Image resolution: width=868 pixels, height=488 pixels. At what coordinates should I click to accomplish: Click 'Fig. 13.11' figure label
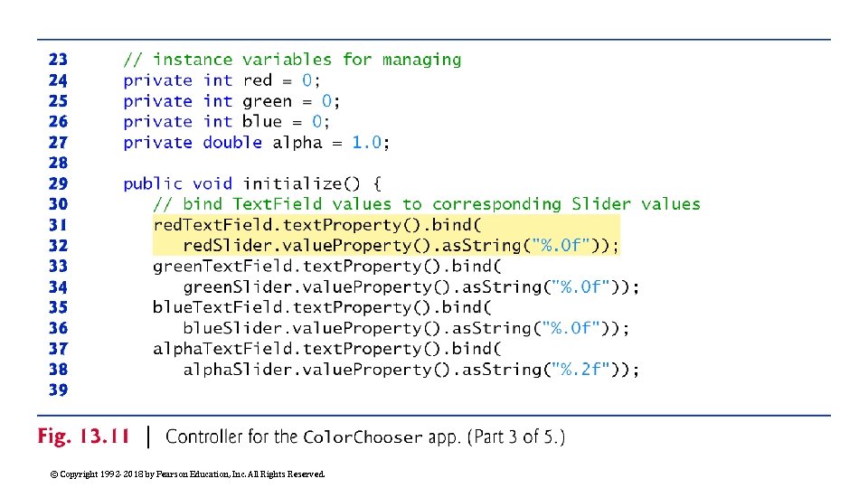(83, 436)
